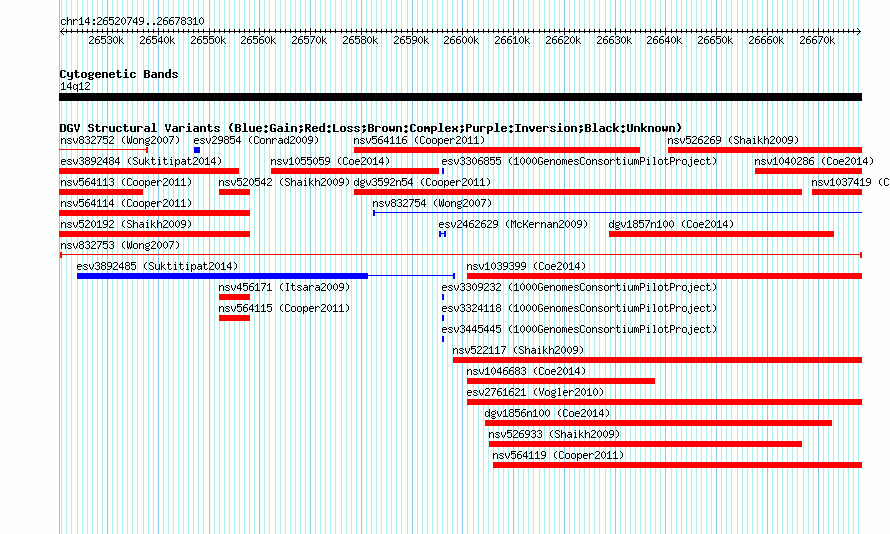Click esv3306855 (1000GenomesConsortiumPilotProject) label
The width and height of the screenshot is (890, 534).
click(579, 161)
